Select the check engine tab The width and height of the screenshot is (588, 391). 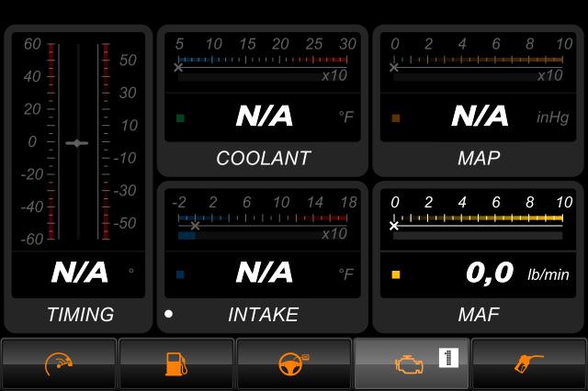click(x=412, y=364)
